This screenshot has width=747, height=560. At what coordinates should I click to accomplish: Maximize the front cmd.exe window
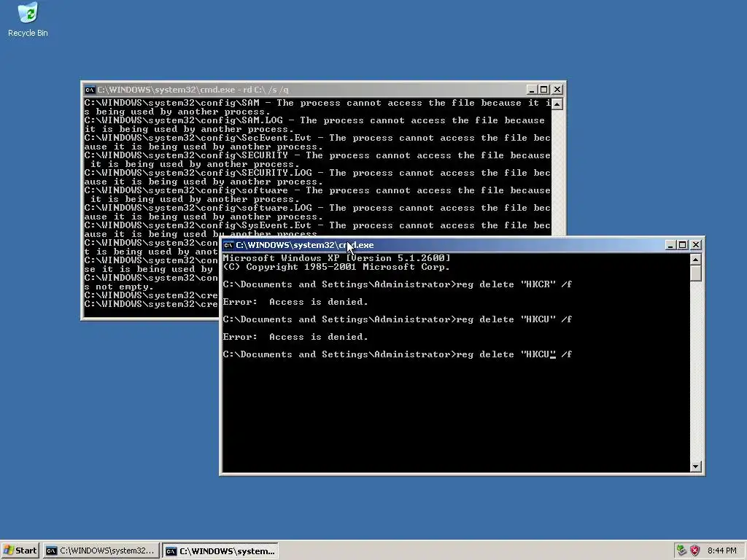click(x=682, y=245)
